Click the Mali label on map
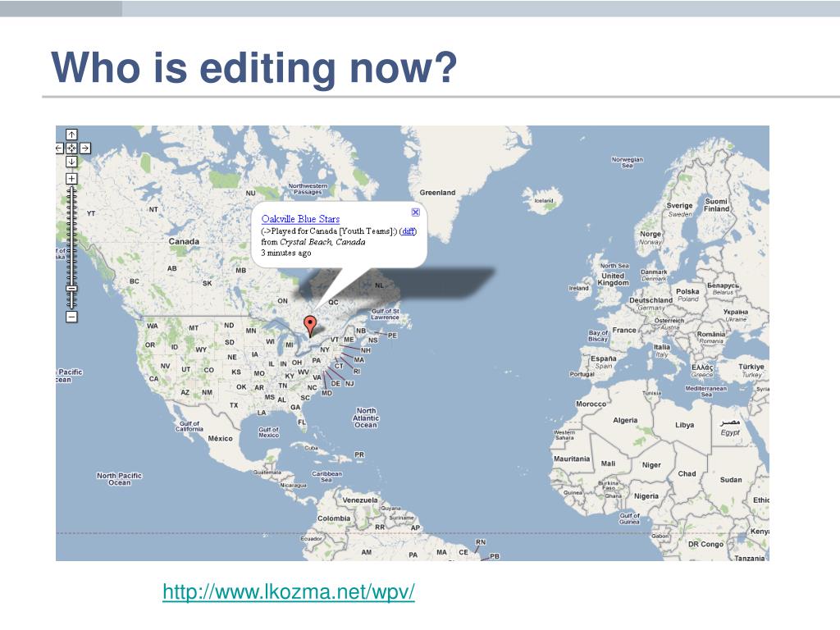 tap(608, 463)
